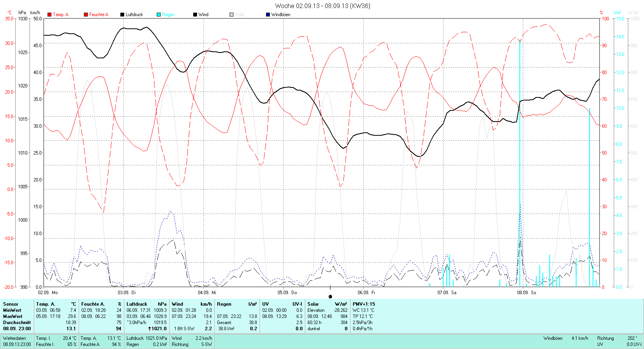
Task: Click the solar maximum value '984'
Action: 344,316
